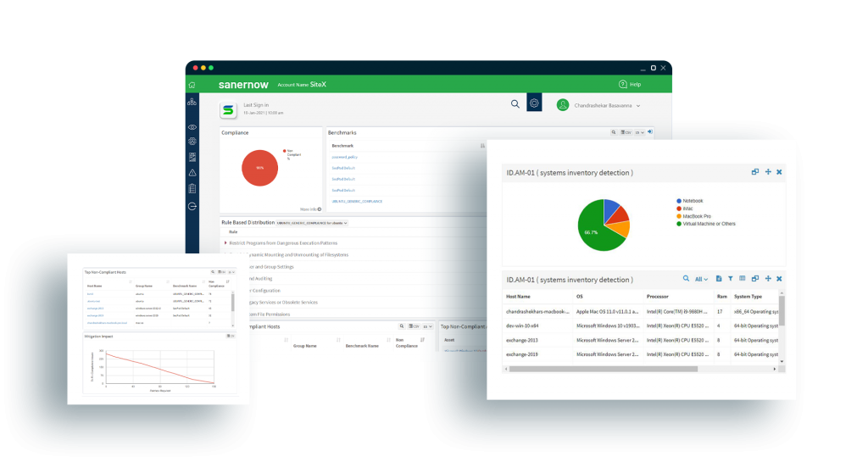The image size is (868, 473).
Task: Export Benchmarks panel as CSV
Action: 626,132
